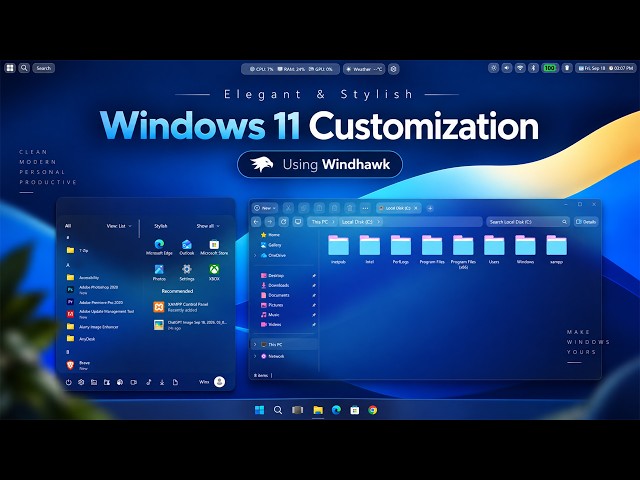Open the Photos app tile in Start menu
The height and width of the screenshot is (480, 640).
(159, 272)
